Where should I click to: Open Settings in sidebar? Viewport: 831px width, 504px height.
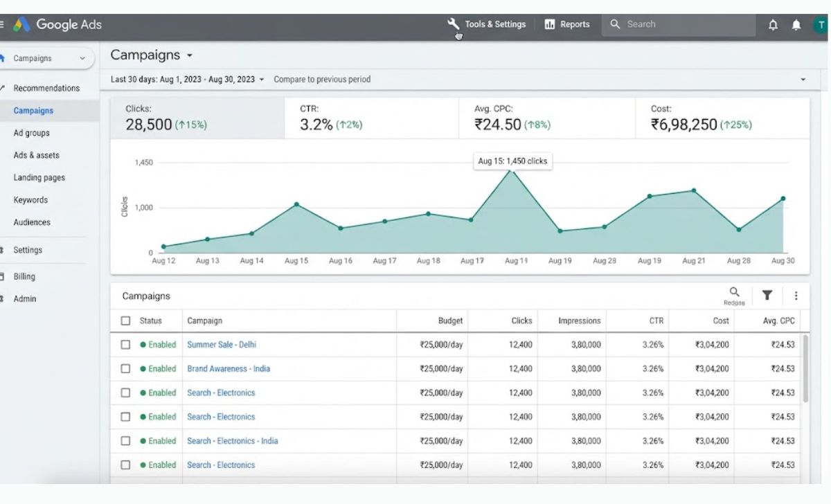click(x=28, y=250)
